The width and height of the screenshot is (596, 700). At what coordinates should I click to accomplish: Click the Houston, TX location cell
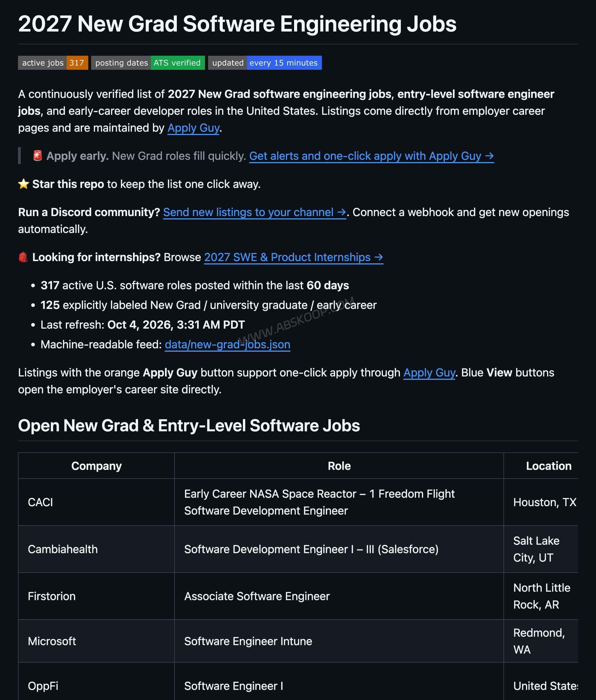tap(541, 502)
